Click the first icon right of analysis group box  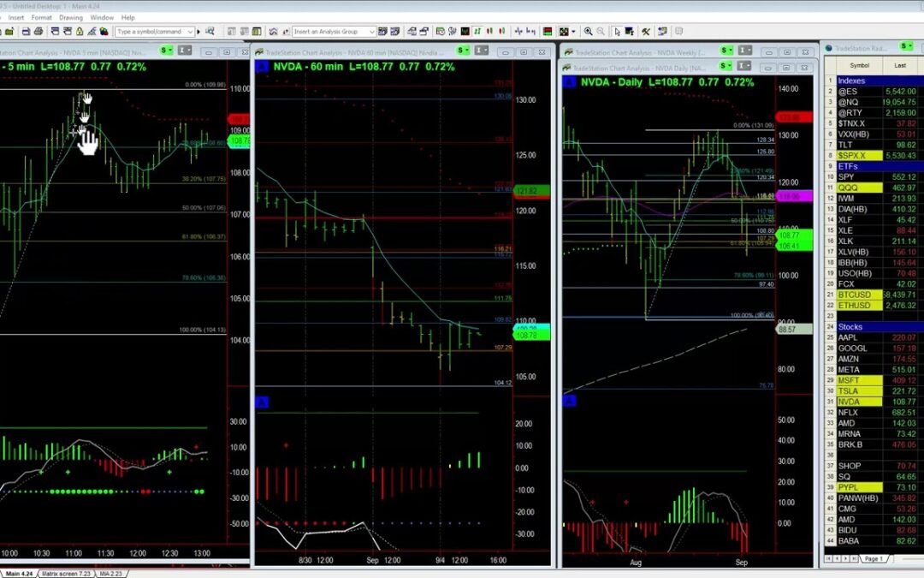point(382,32)
